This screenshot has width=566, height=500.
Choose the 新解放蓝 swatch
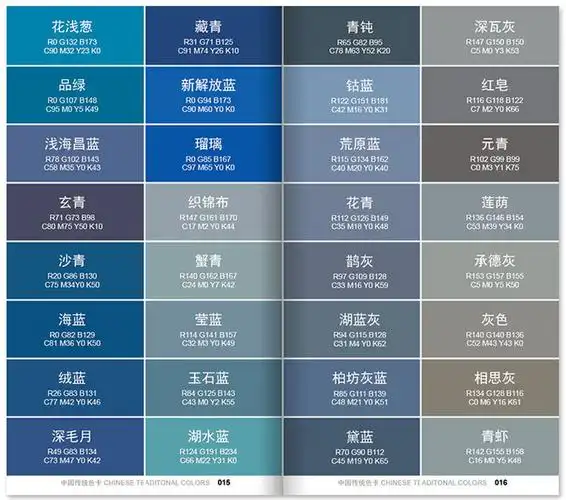214,95
